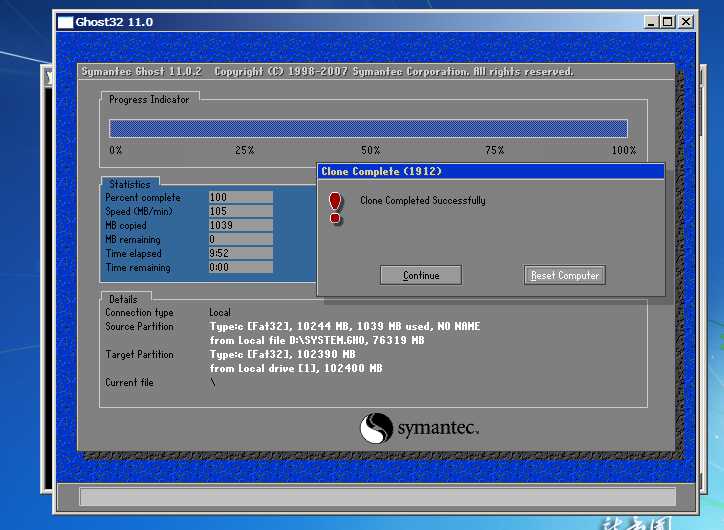Image resolution: width=724 pixels, height=530 pixels.
Task: Click the Time elapsed value 9:52
Action: [x=240, y=253]
